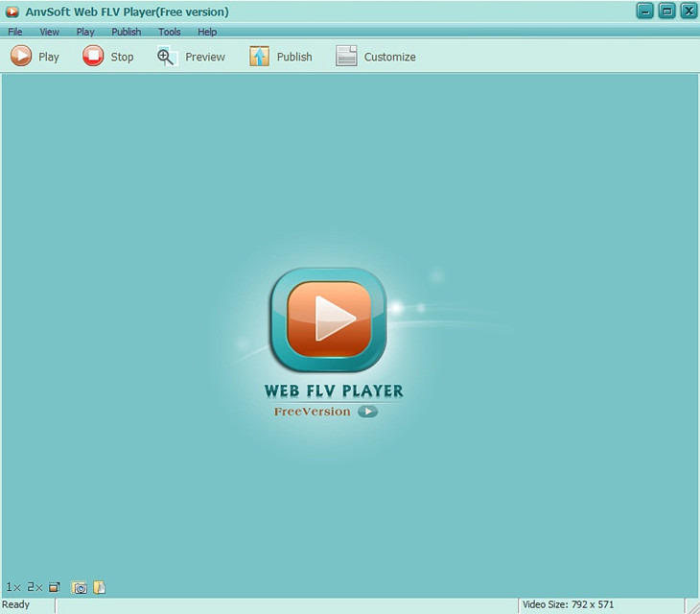Image resolution: width=700 pixels, height=614 pixels.
Task: Open the Tools menu
Action: pyautogui.click(x=169, y=32)
